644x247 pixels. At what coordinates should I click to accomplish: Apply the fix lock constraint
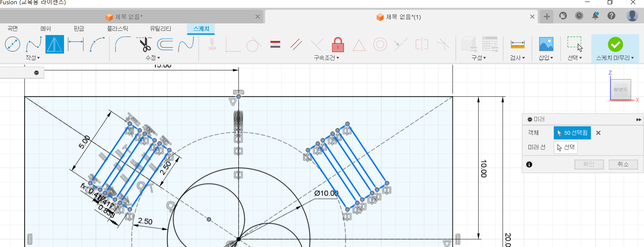[338, 44]
